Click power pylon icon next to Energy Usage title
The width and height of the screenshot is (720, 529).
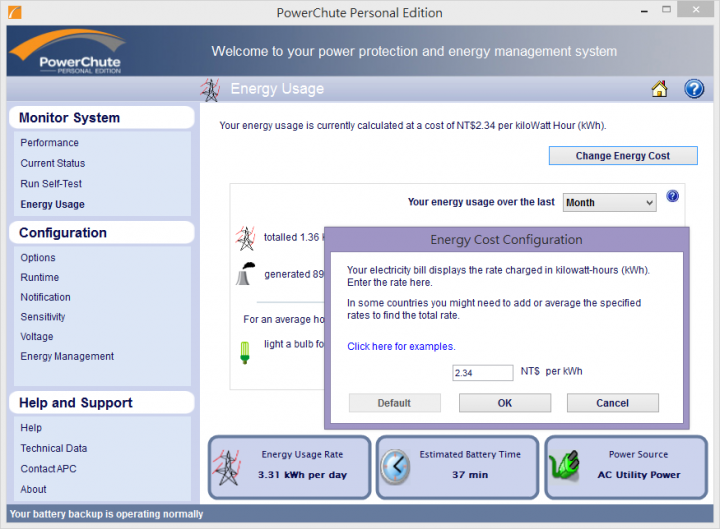(x=210, y=90)
